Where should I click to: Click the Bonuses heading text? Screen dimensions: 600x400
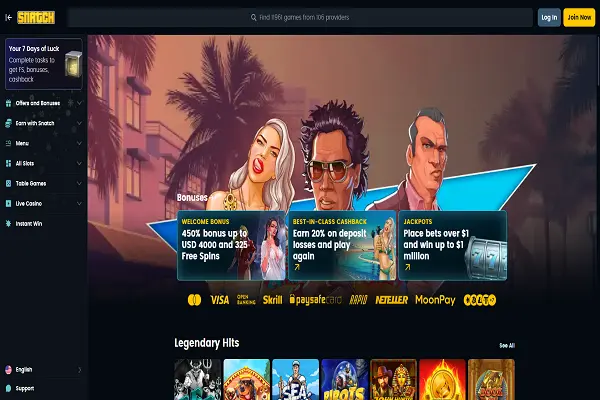192,198
